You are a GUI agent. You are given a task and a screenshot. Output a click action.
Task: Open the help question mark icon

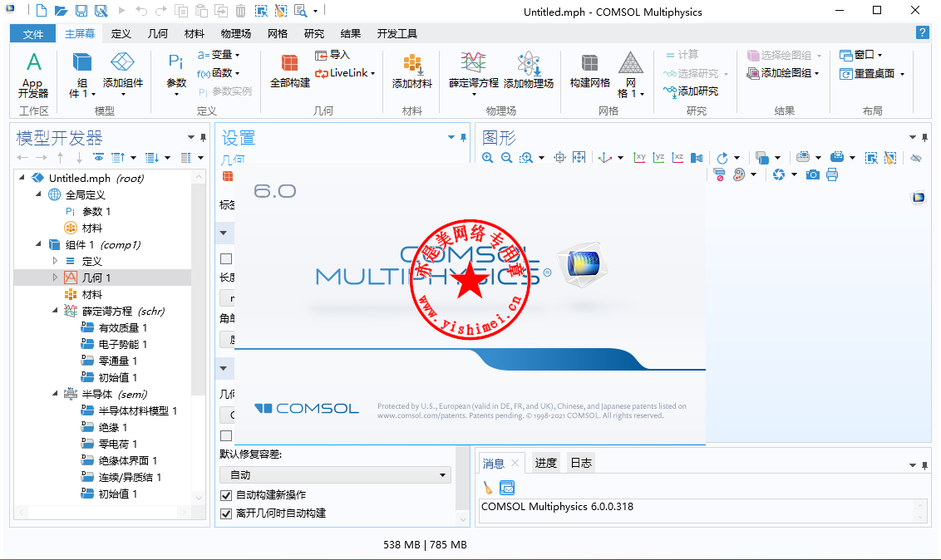coord(923,33)
